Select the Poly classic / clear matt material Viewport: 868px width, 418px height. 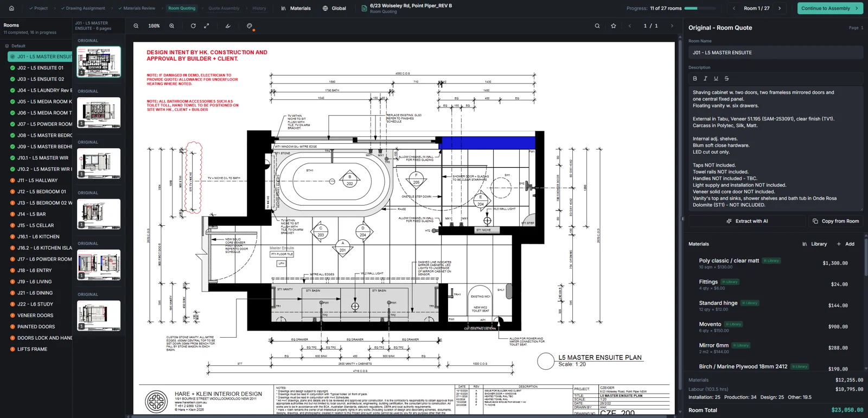click(x=774, y=263)
